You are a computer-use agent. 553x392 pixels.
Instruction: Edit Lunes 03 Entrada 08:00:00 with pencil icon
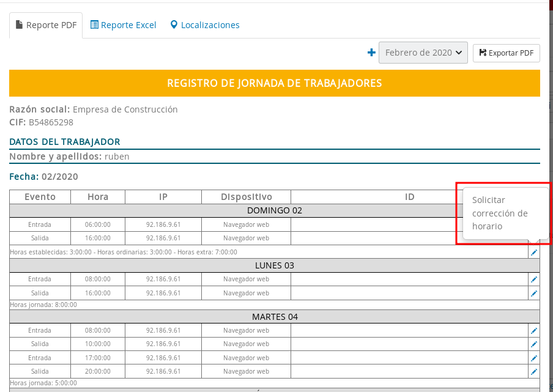pyautogui.click(x=534, y=279)
